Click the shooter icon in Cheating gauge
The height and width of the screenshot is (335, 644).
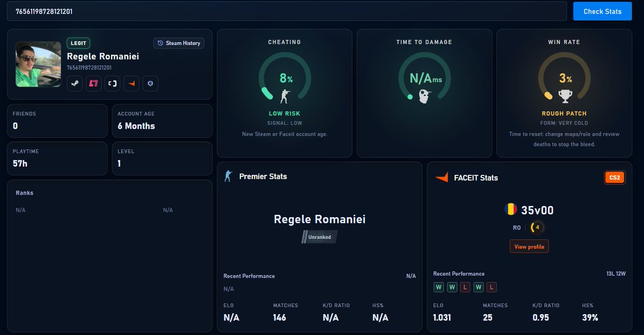click(284, 96)
